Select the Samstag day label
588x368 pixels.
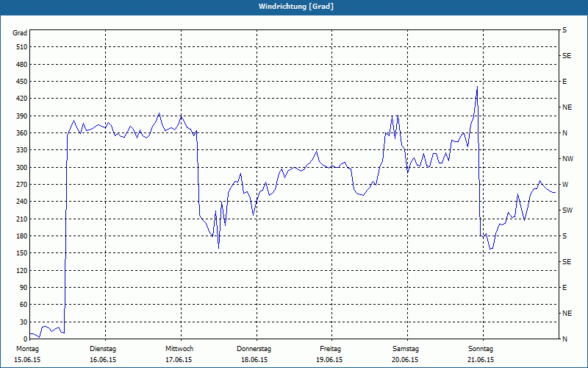coord(406,349)
